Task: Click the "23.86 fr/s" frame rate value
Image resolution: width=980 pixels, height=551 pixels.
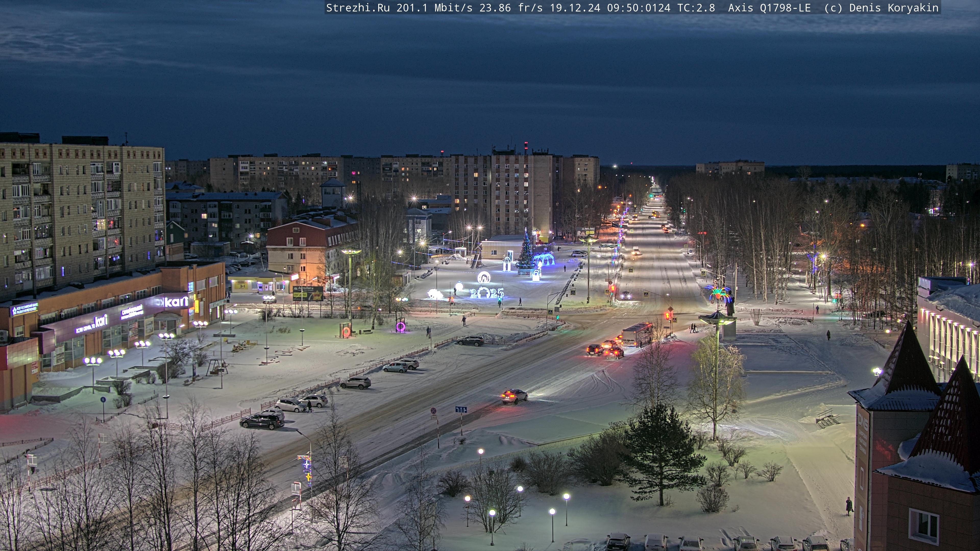Action: pos(511,8)
